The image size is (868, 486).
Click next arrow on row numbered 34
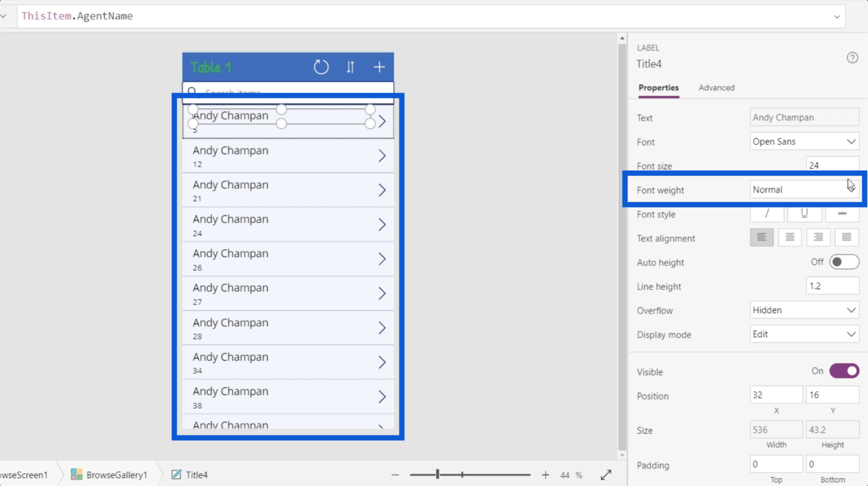[x=382, y=363]
